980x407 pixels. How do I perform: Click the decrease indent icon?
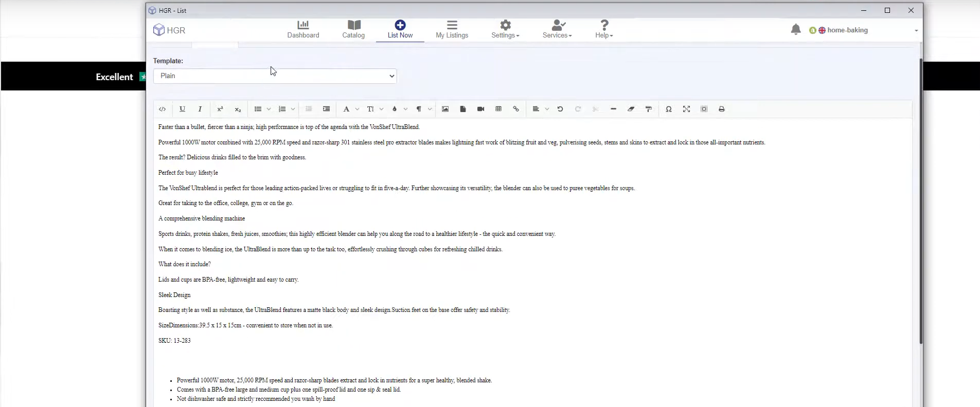tap(309, 109)
